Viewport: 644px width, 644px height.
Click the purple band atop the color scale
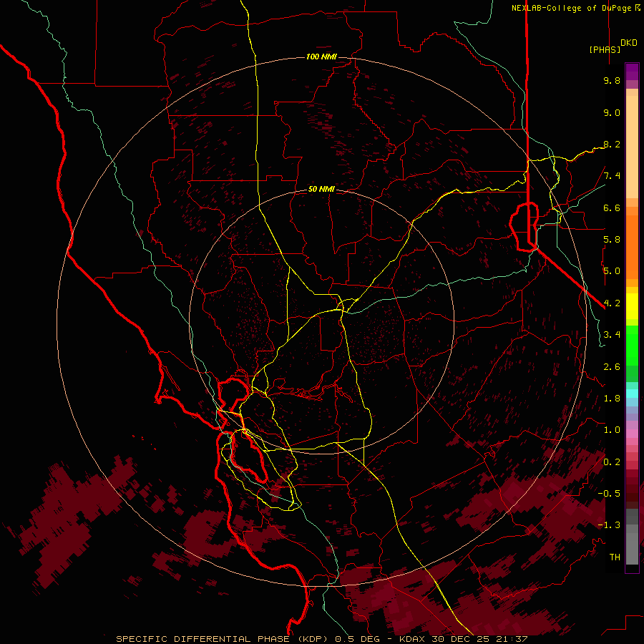click(x=632, y=72)
